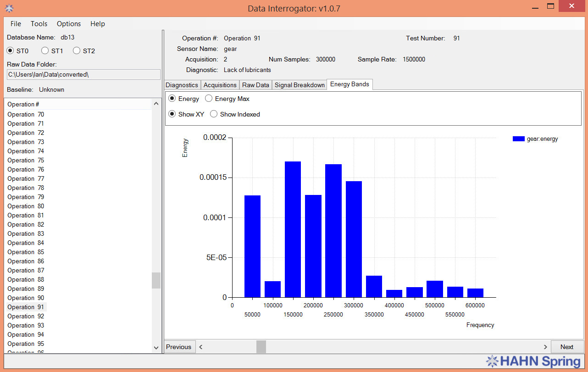Click the chart bar at 250000 frequency
Viewport: 588px width, 372px height.
[333, 231]
